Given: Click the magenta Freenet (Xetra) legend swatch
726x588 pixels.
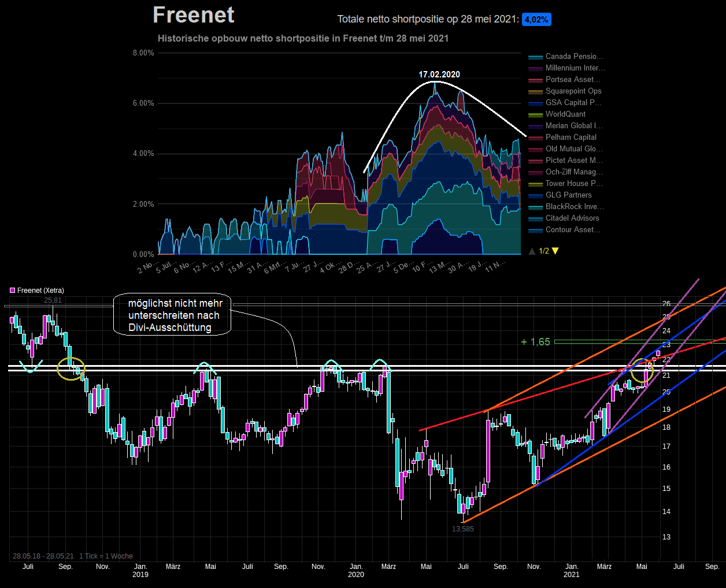Looking at the screenshot, I should click(x=12, y=291).
